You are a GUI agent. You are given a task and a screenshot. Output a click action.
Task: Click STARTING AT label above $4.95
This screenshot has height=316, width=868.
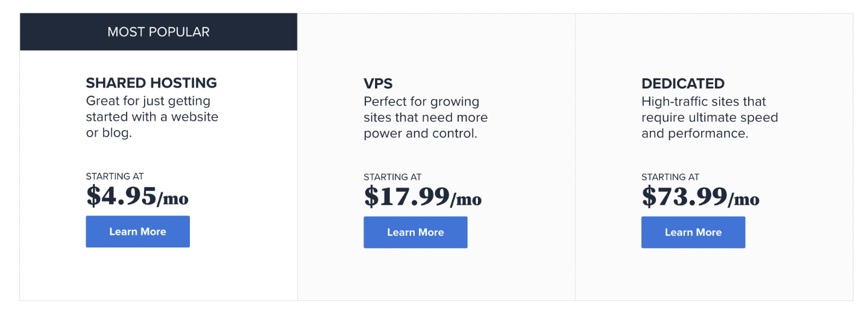[x=115, y=176]
